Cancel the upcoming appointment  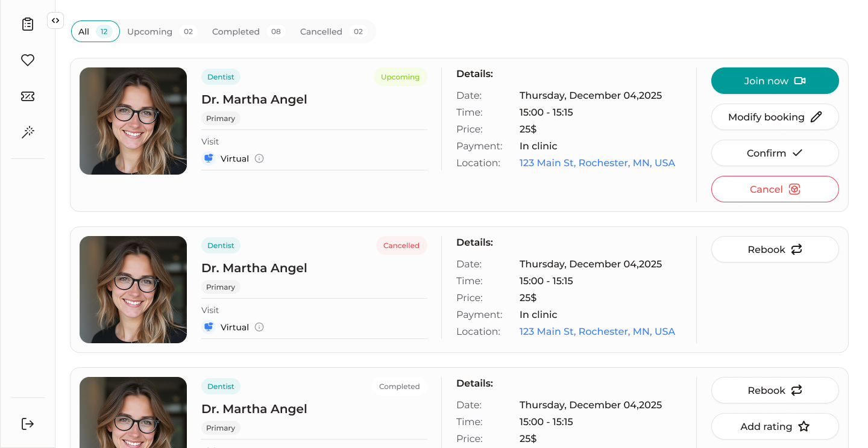point(775,189)
